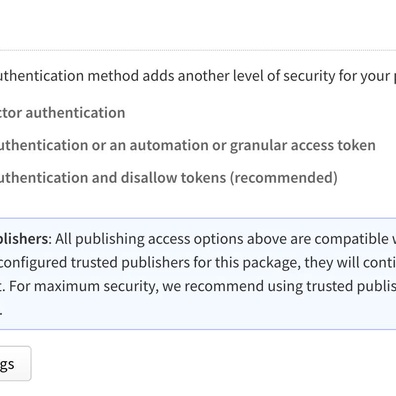Click 'granular access token' text in second option
Screen dimensions: 396x396
303,145
